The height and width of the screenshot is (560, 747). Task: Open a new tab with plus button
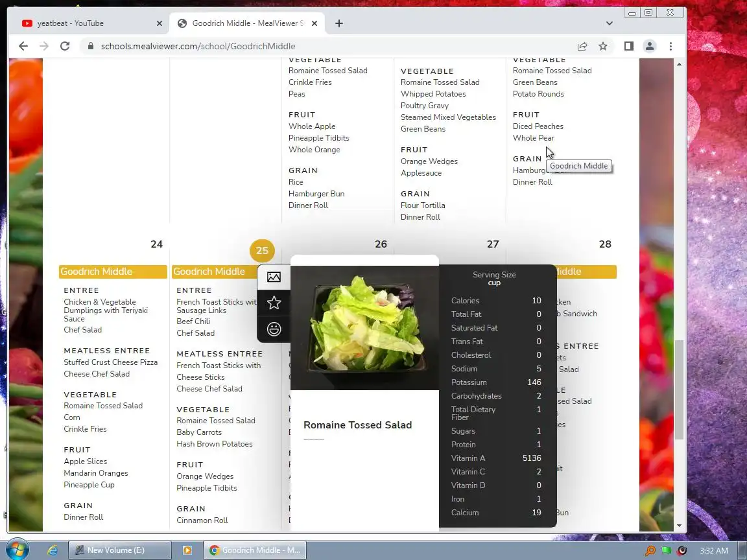(x=338, y=23)
